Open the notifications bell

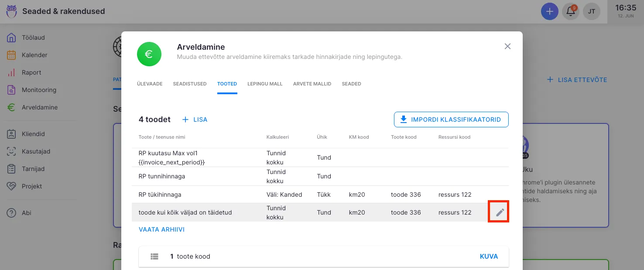pos(571,11)
